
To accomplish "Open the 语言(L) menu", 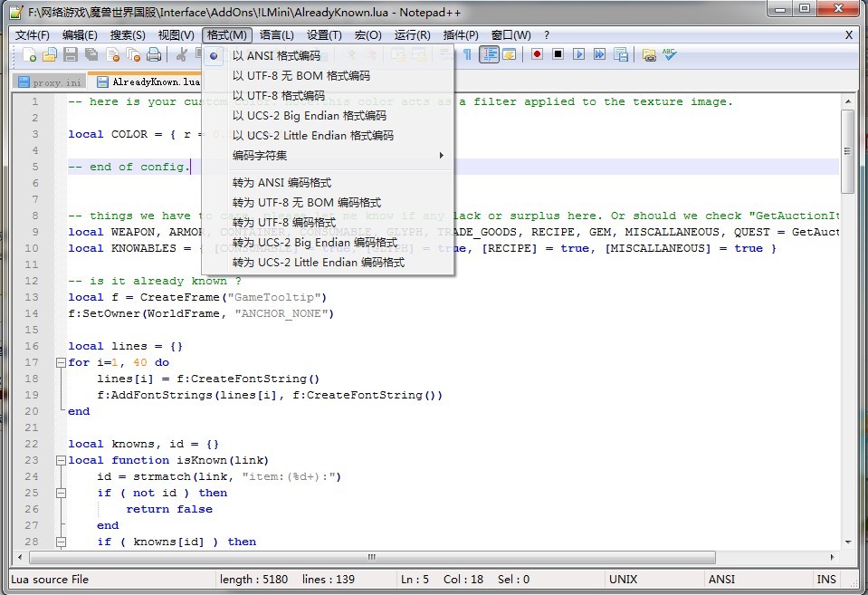I will click(x=276, y=35).
